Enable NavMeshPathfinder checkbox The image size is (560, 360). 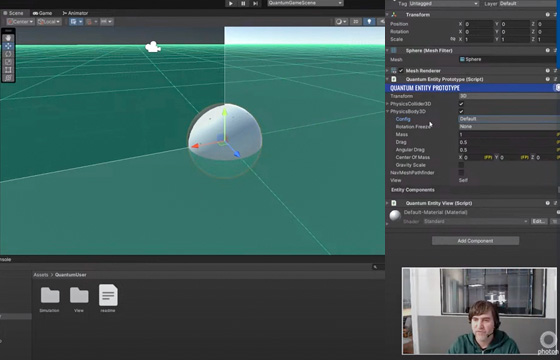(x=461, y=173)
